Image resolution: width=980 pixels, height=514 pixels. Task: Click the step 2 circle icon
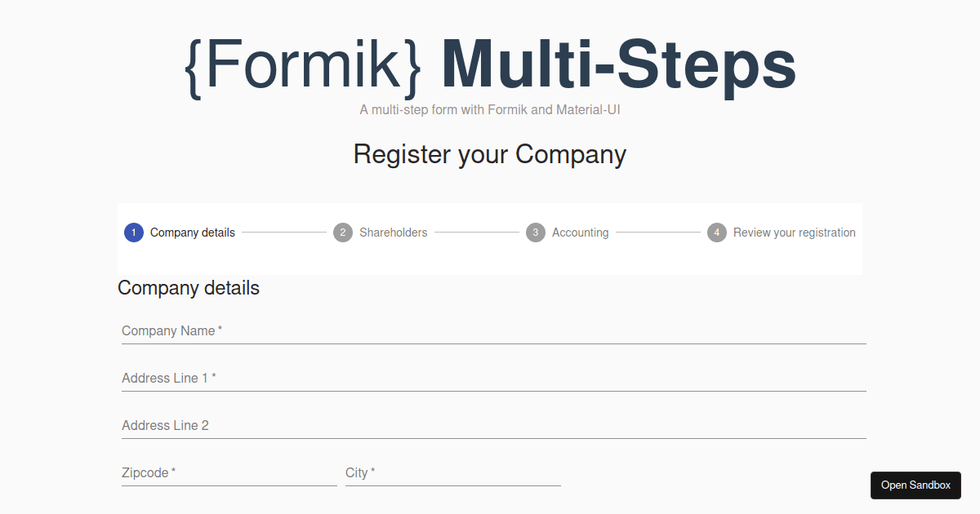(x=343, y=233)
